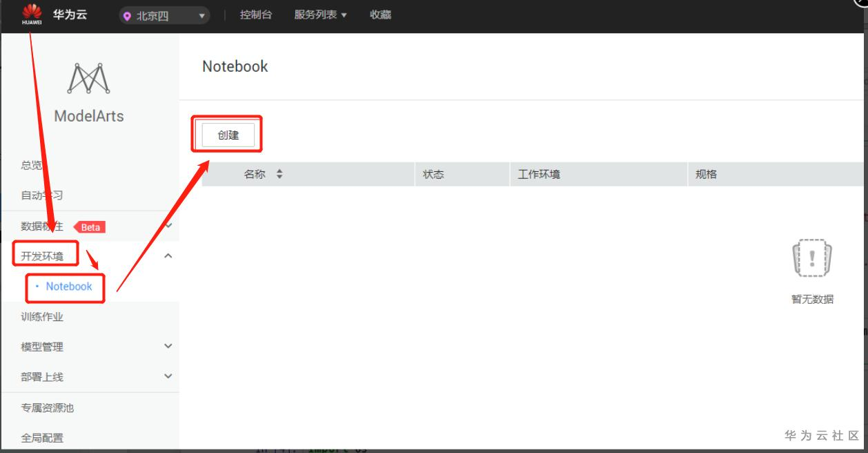The image size is (868, 453).
Task: Open 控制台 in the top bar
Action: [255, 15]
